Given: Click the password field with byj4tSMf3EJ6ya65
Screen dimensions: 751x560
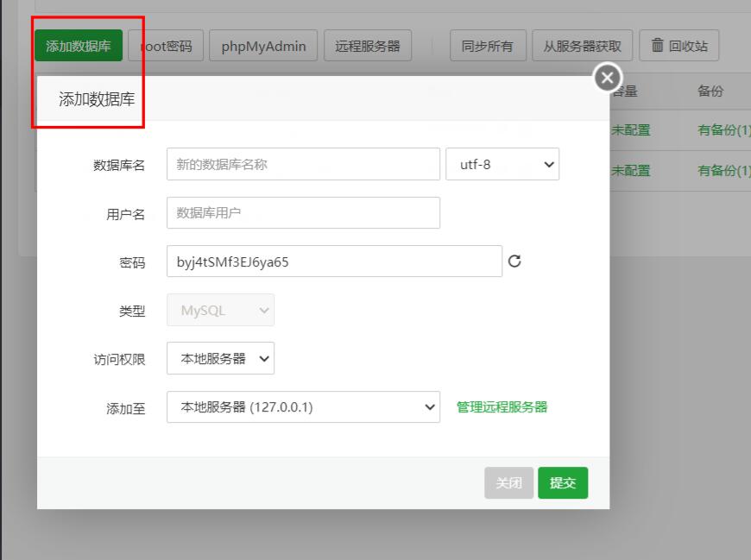Looking at the screenshot, I should [x=334, y=261].
